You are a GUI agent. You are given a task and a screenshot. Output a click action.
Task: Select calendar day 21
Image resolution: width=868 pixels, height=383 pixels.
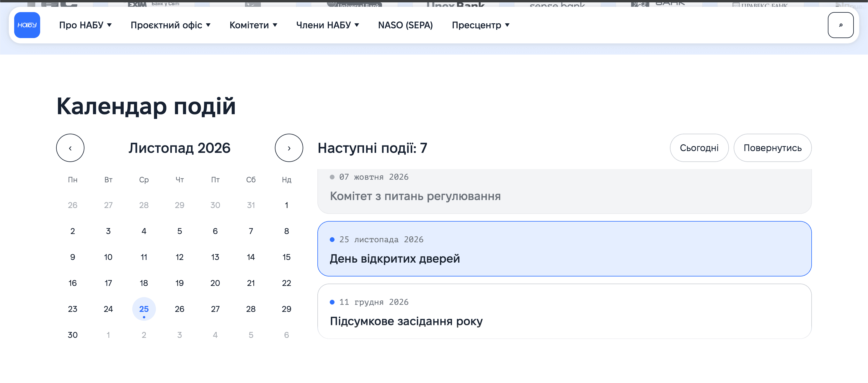click(251, 283)
